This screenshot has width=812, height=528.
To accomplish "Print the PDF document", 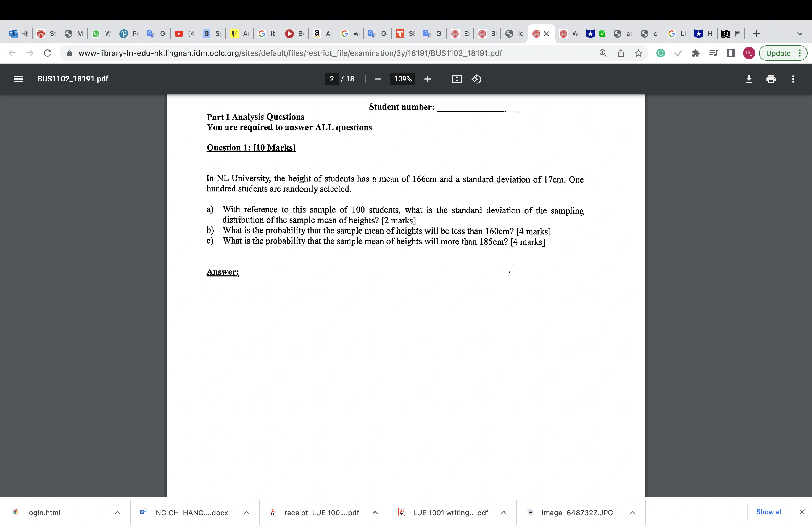I will (771, 79).
